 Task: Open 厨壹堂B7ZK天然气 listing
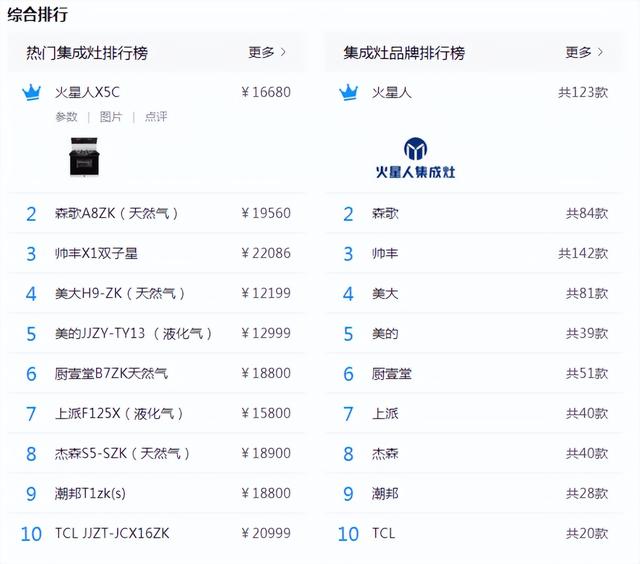(x=111, y=373)
